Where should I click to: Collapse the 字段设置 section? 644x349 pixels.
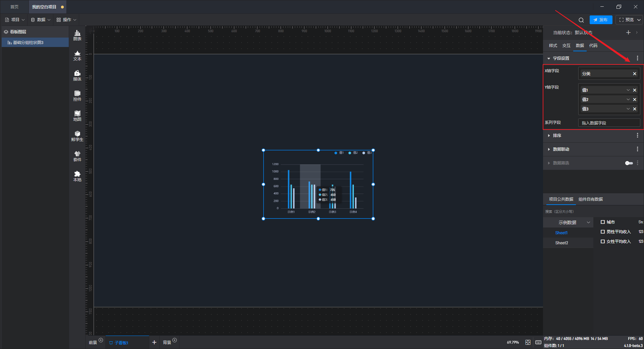(549, 58)
